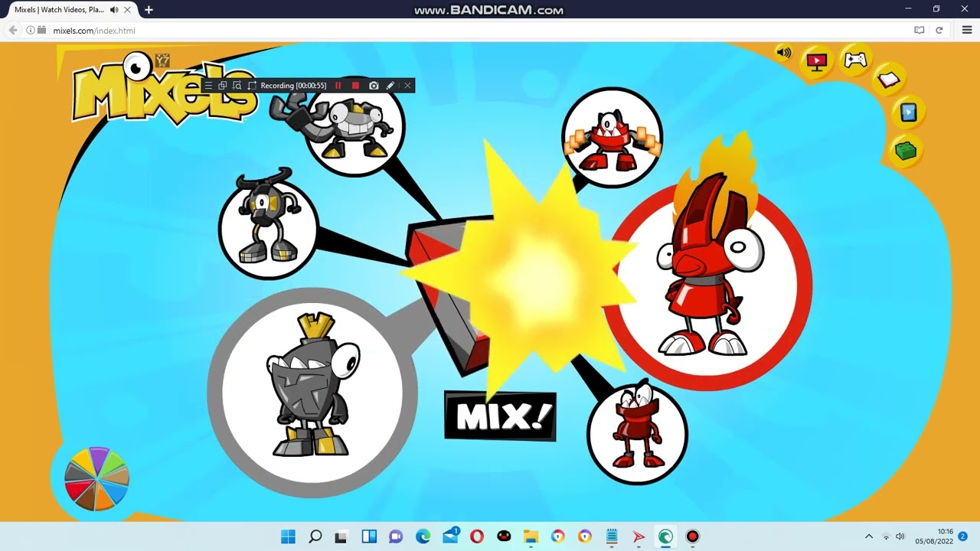Open the notification center badge

962,536
